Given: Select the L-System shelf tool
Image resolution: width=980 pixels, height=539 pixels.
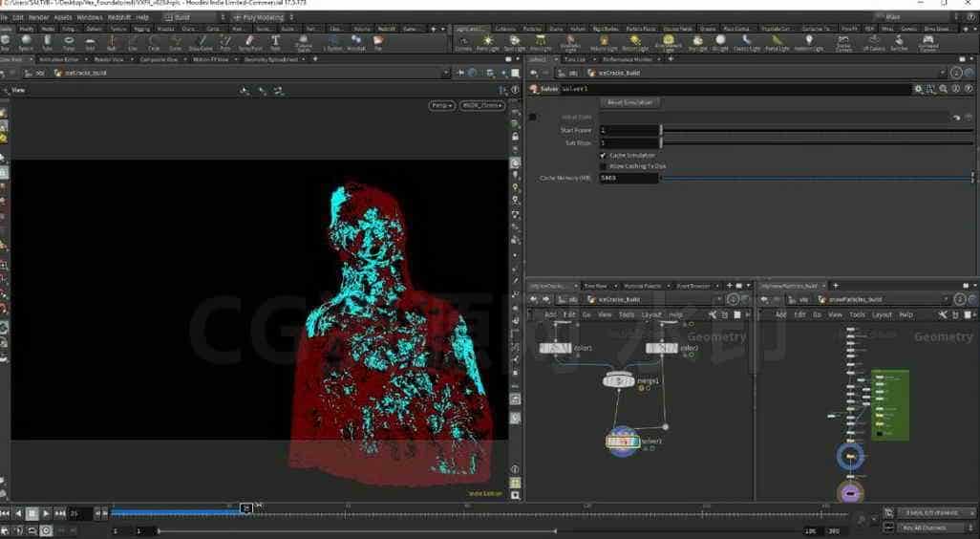Looking at the screenshot, I should (x=332, y=42).
